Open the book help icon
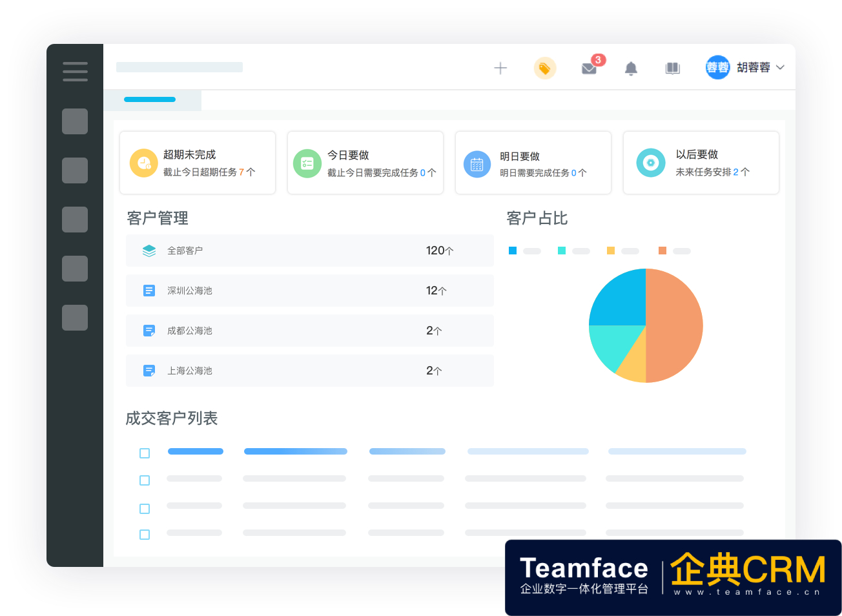This screenshot has width=842, height=616. click(672, 68)
